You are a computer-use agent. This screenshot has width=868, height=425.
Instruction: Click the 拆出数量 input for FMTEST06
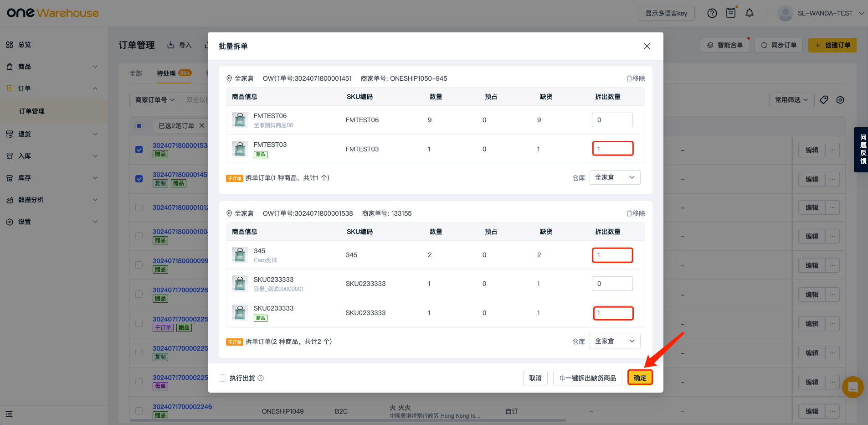click(x=612, y=120)
